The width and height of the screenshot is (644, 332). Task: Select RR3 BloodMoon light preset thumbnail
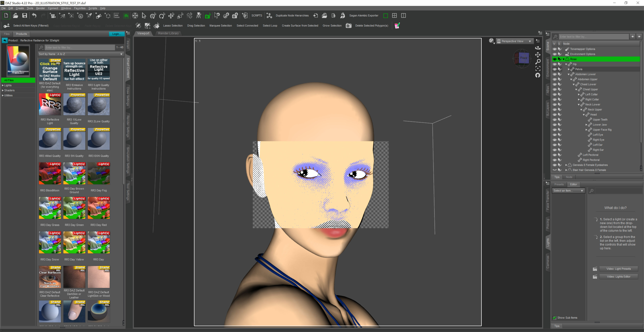pos(50,173)
